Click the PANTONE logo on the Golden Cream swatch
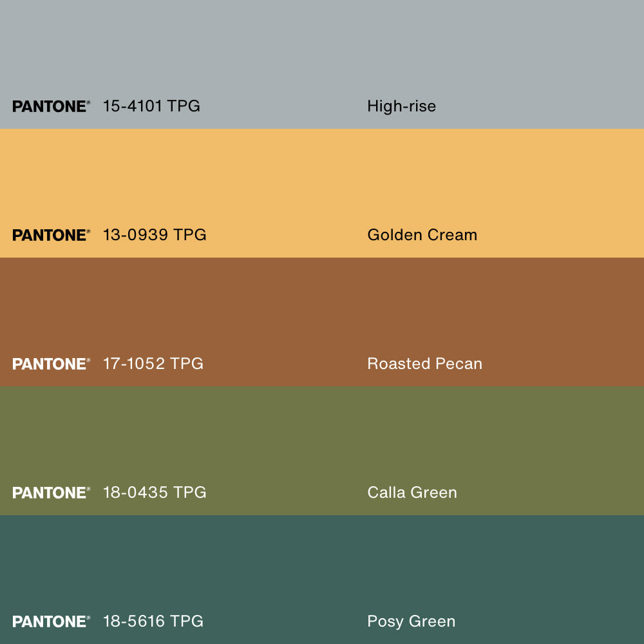Viewport: 644px width, 644px height. [51, 235]
